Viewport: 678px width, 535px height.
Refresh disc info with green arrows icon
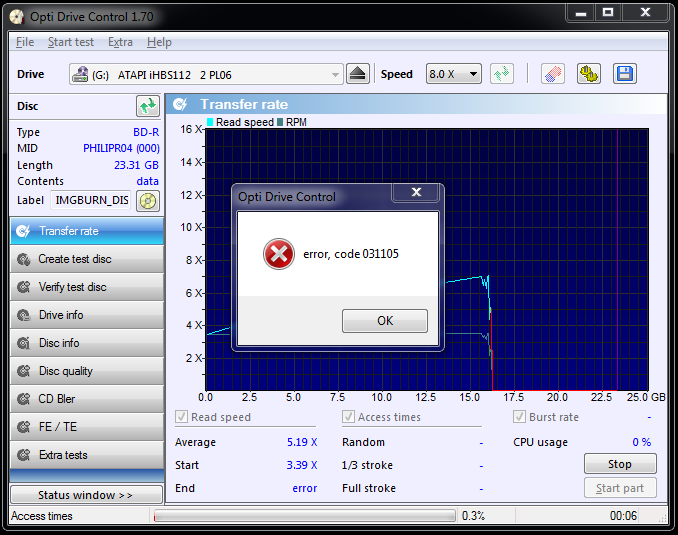pos(148,106)
